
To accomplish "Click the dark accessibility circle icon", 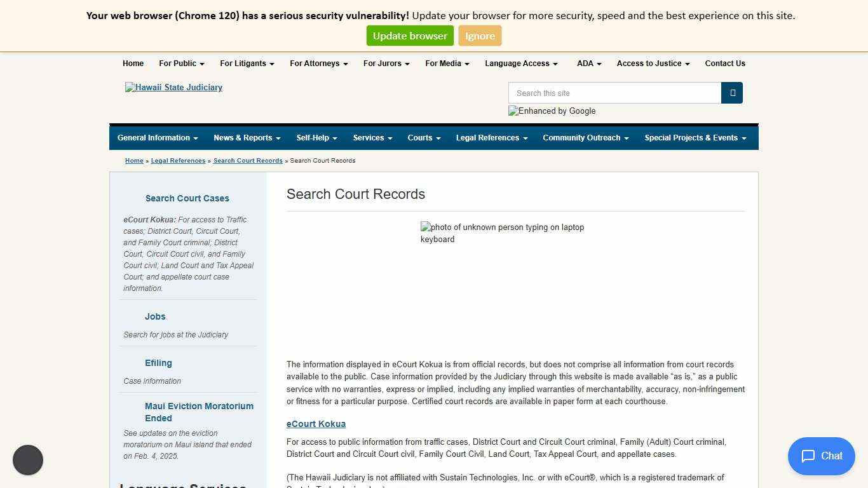I will point(28,459).
